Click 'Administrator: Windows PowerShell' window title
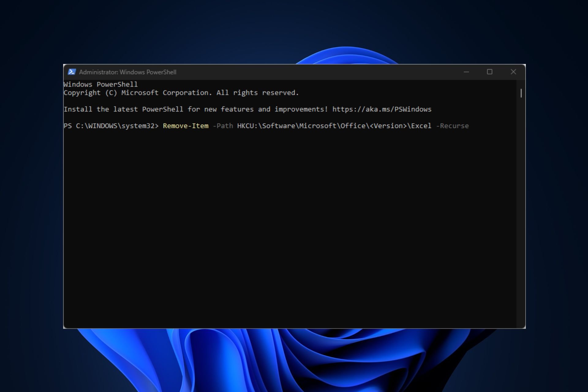This screenshot has height=392, width=588. point(128,72)
